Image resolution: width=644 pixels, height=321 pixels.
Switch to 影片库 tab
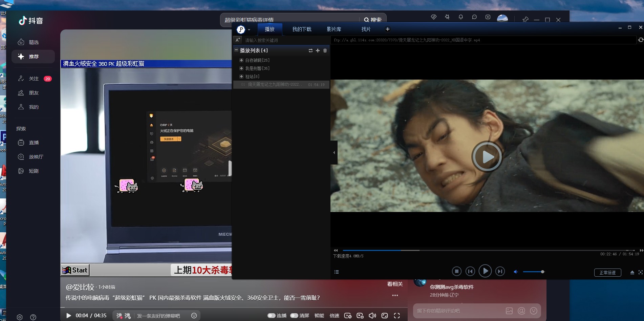(334, 29)
